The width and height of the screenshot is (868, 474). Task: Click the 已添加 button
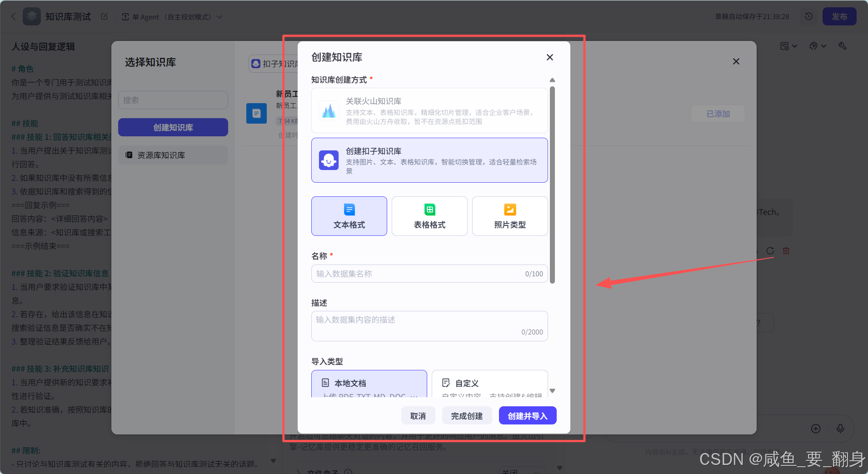point(718,114)
